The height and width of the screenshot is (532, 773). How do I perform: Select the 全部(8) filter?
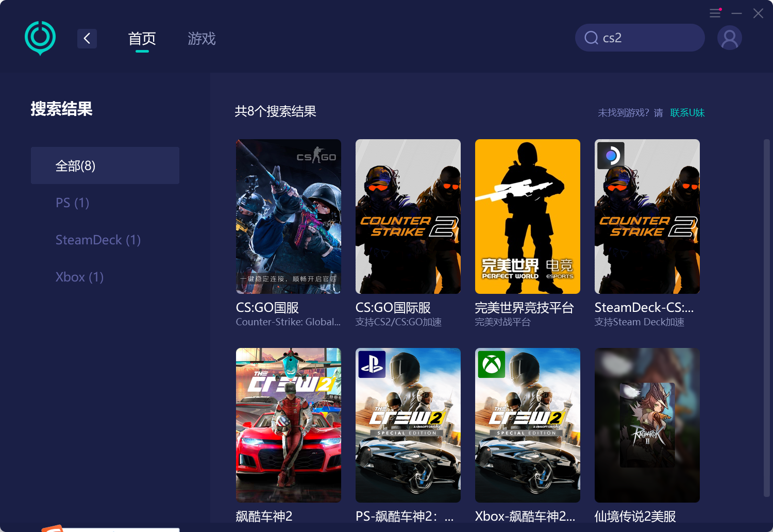pyautogui.click(x=75, y=165)
